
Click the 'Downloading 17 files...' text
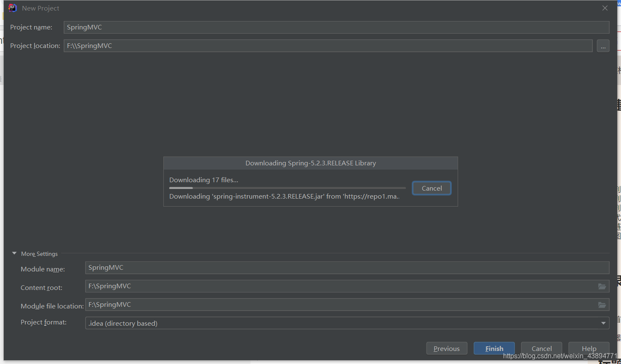(204, 180)
